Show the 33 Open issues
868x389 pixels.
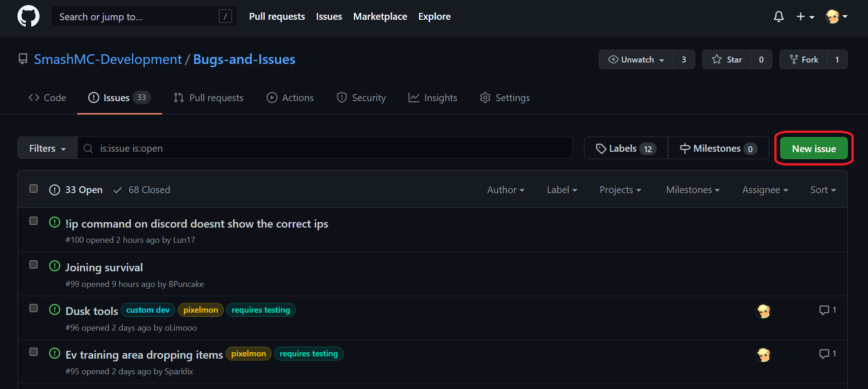tap(76, 190)
